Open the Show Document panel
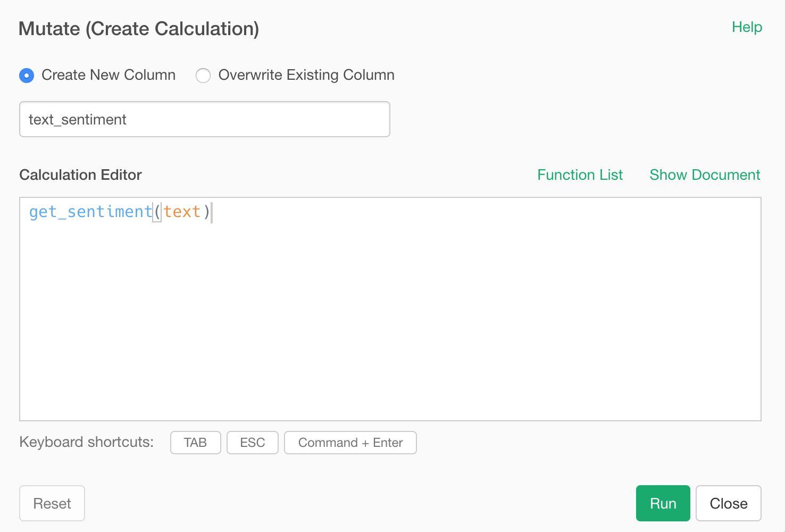785x532 pixels. [705, 174]
